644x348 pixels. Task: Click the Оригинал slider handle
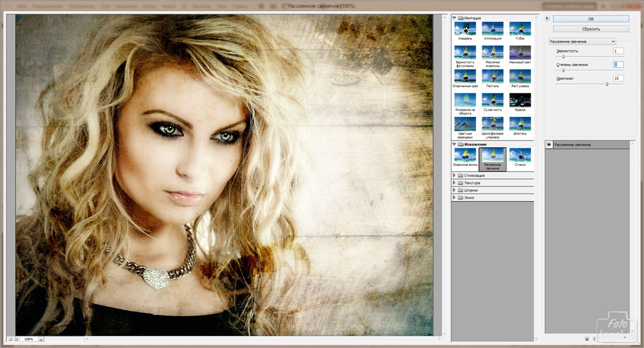click(x=606, y=84)
